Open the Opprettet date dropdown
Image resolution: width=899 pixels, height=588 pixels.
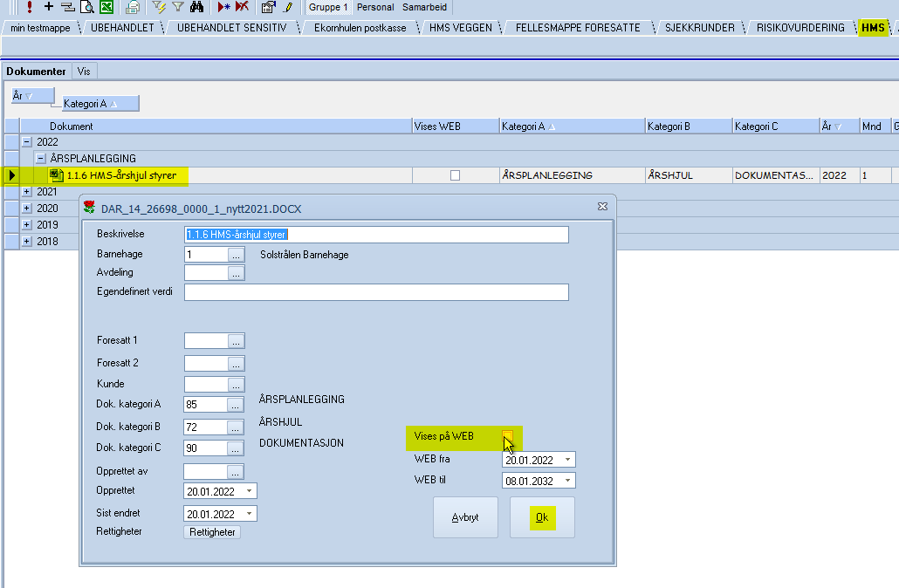[x=250, y=491]
